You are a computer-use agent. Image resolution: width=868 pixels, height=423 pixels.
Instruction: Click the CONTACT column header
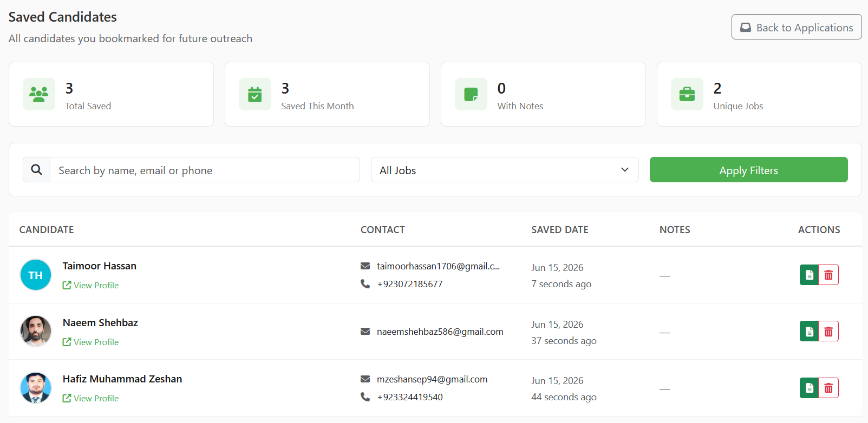[x=383, y=229]
